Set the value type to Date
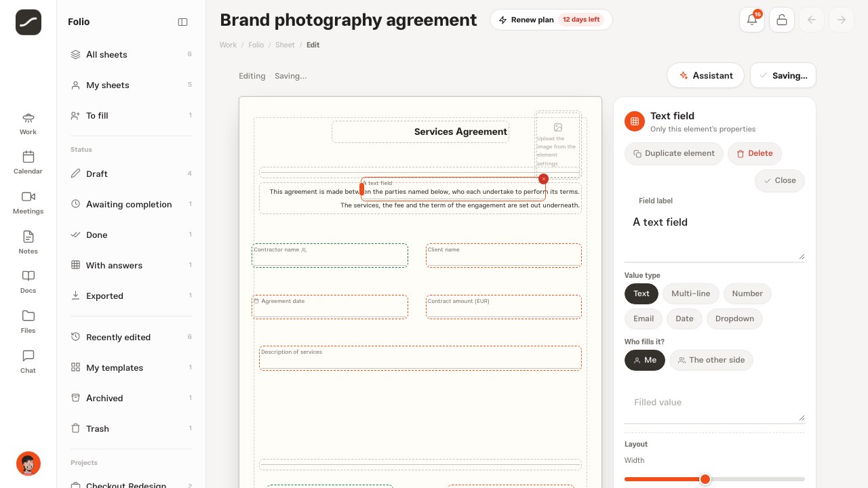Viewport: 868px width, 488px height. pyautogui.click(x=684, y=319)
